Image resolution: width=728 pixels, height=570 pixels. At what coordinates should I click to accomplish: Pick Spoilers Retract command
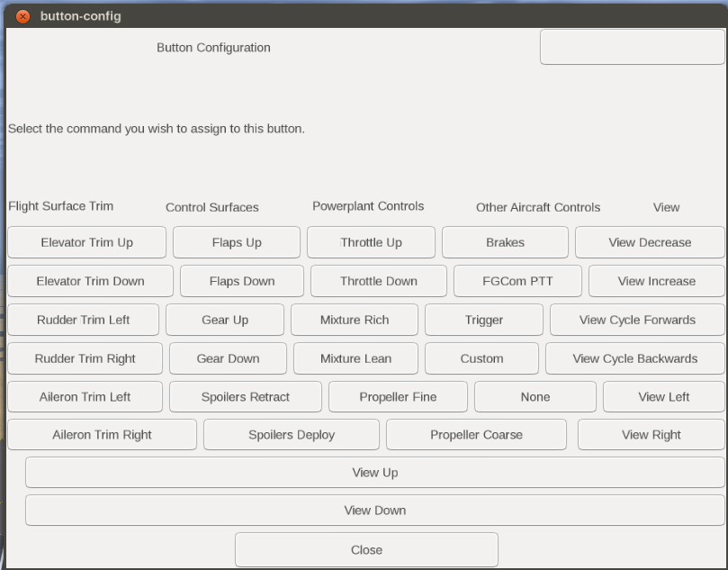click(246, 397)
